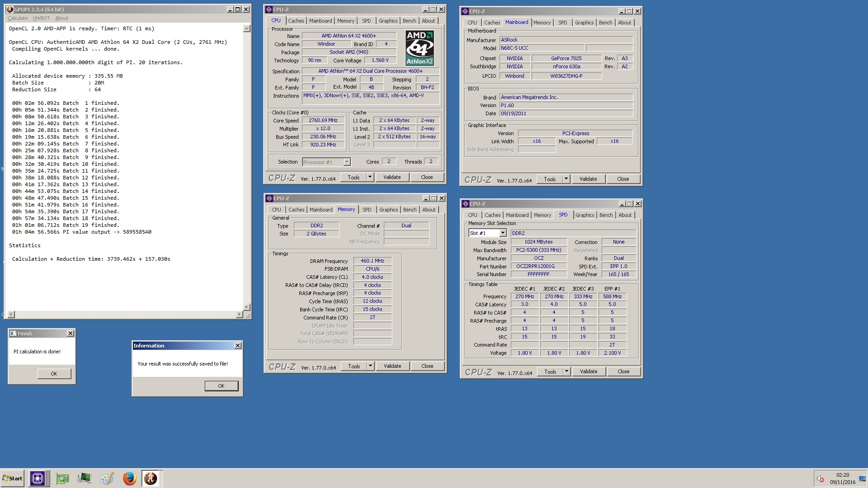Click Validate in the Mainboard window
The height and width of the screenshot is (488, 868).
(x=588, y=179)
